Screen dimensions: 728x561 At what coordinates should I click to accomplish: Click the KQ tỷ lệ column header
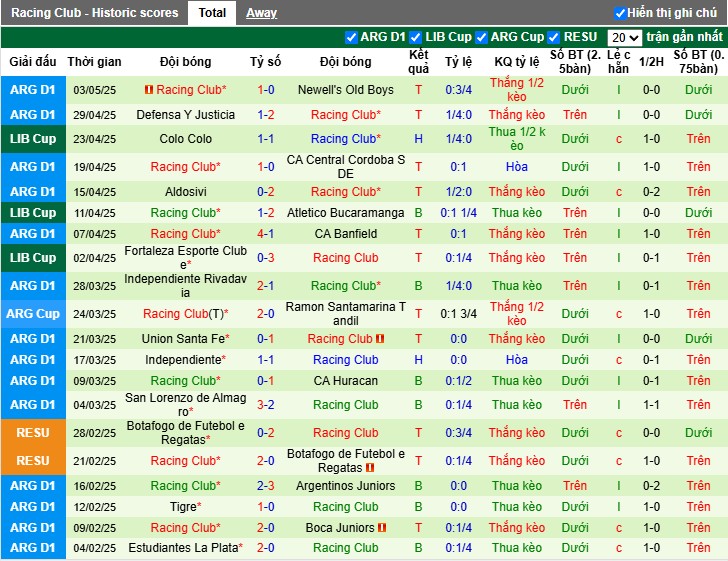coord(517,62)
